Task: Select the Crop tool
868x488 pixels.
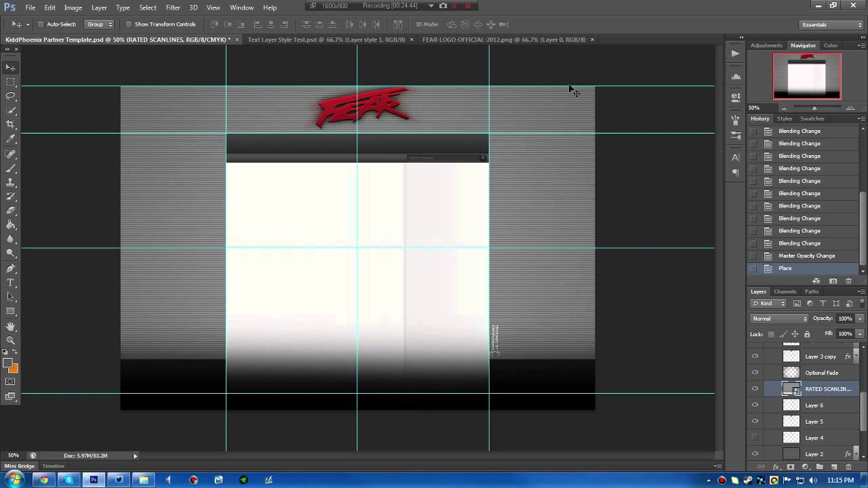Action: [11, 124]
